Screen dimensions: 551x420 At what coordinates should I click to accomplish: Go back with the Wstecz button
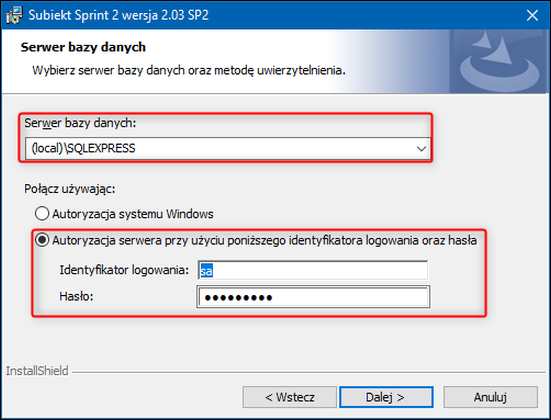click(x=290, y=397)
